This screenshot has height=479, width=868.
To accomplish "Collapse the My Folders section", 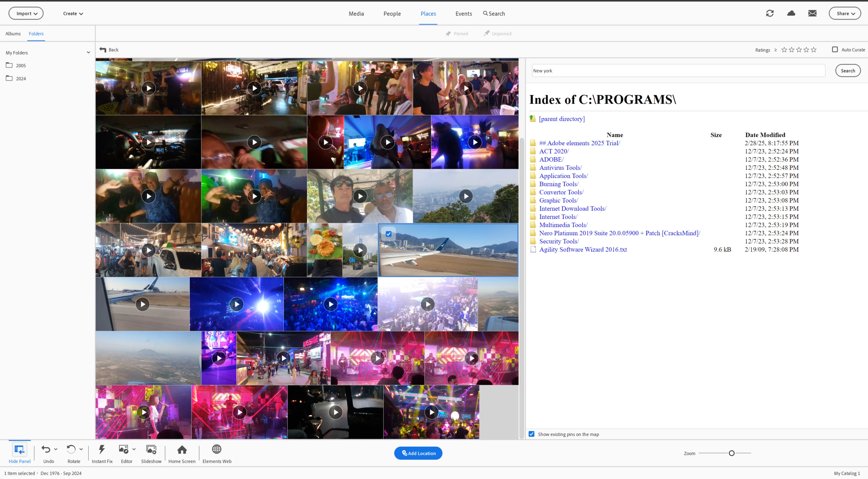I will pos(88,53).
